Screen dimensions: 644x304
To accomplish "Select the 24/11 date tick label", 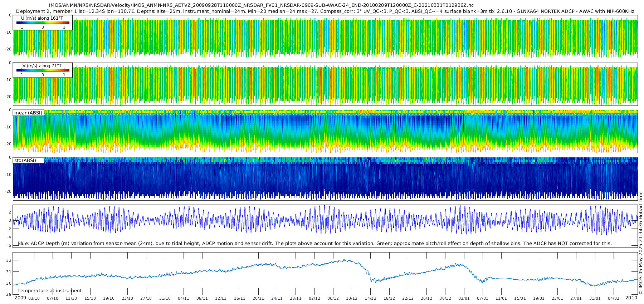I will pos(277,298).
